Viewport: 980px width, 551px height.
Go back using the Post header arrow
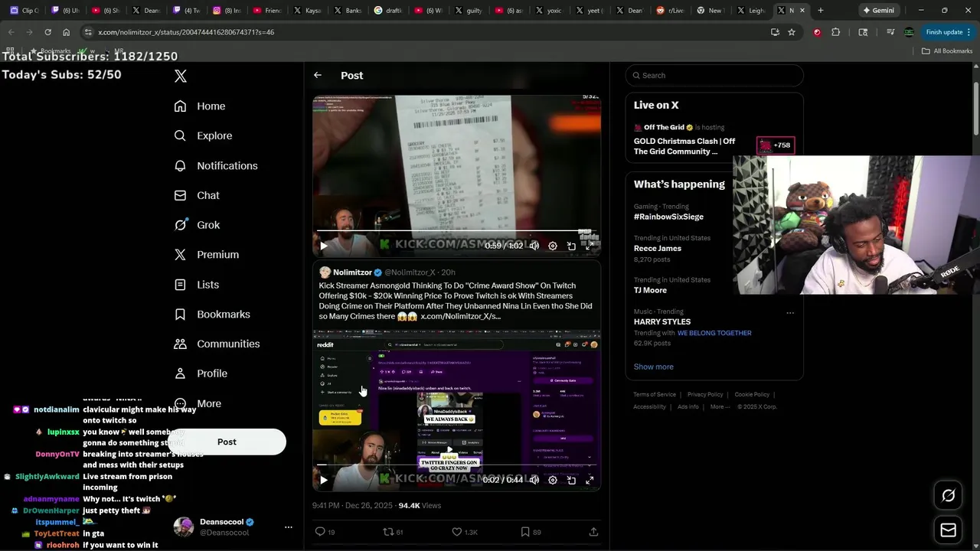pos(318,75)
